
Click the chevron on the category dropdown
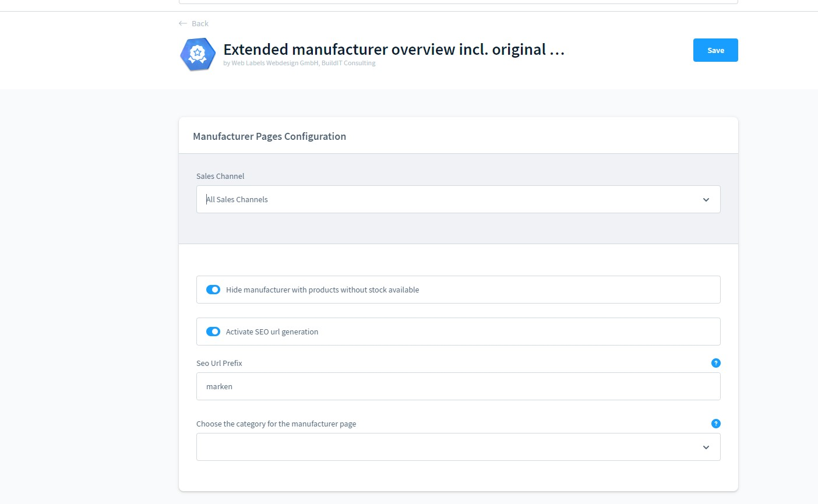point(706,447)
